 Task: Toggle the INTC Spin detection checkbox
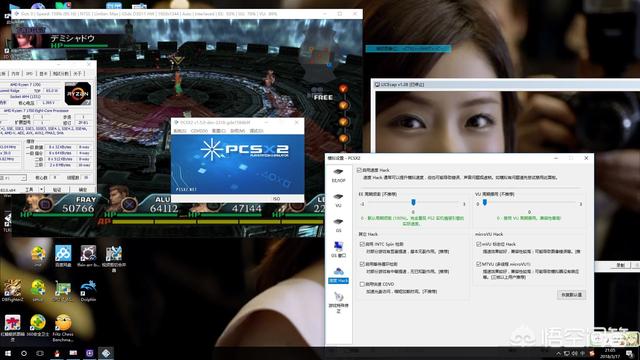362,244
